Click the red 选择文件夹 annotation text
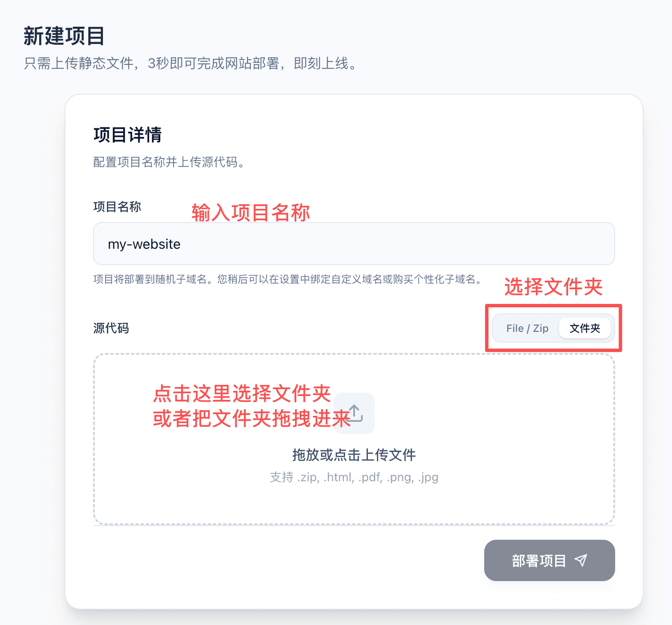The image size is (672, 625). click(553, 287)
